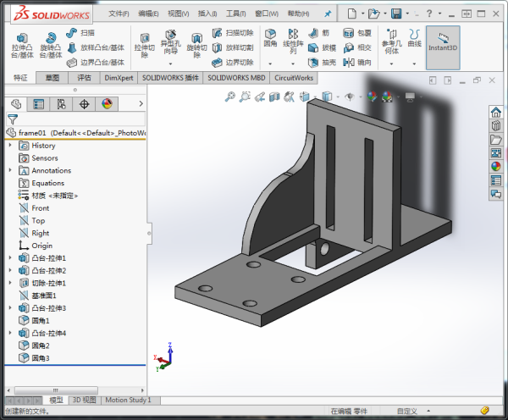Open the PropertyManager tab icon
Viewport: 508px width, 420px height.
[x=39, y=104]
